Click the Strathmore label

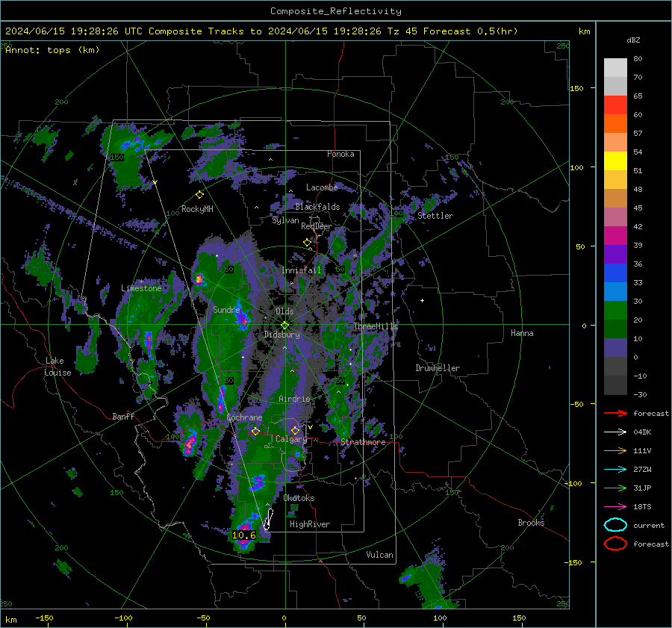pyautogui.click(x=363, y=442)
